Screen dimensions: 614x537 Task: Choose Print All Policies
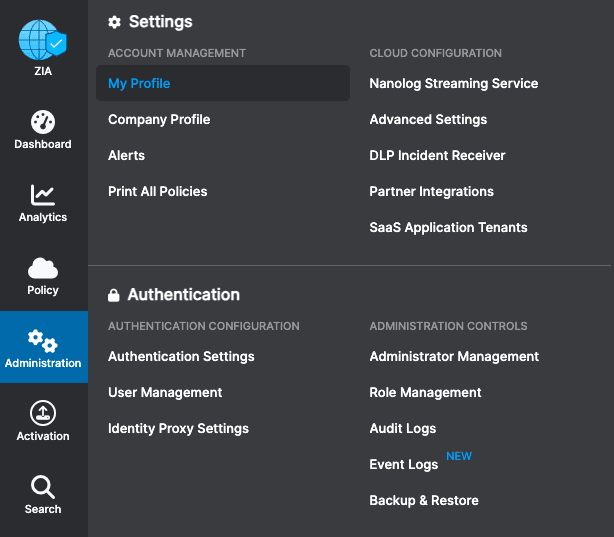pos(157,191)
